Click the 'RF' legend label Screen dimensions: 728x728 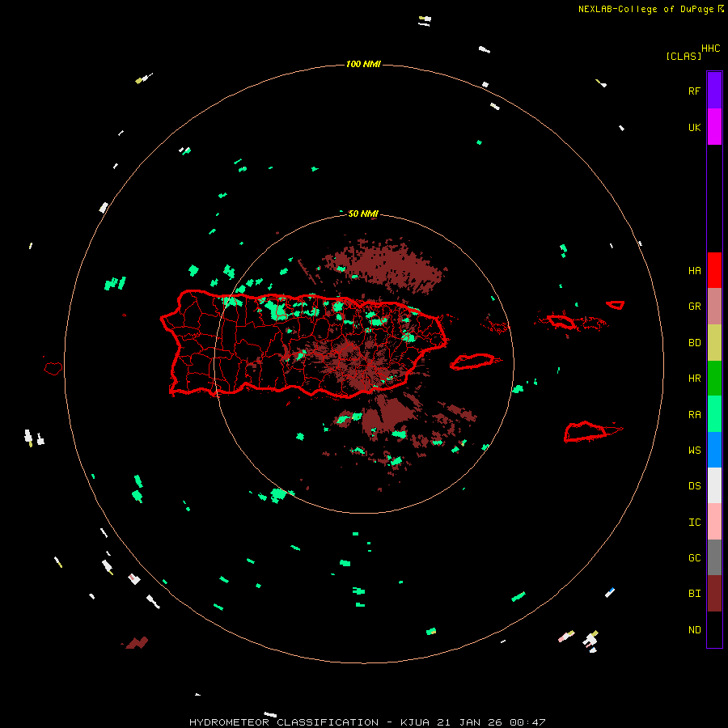click(694, 91)
